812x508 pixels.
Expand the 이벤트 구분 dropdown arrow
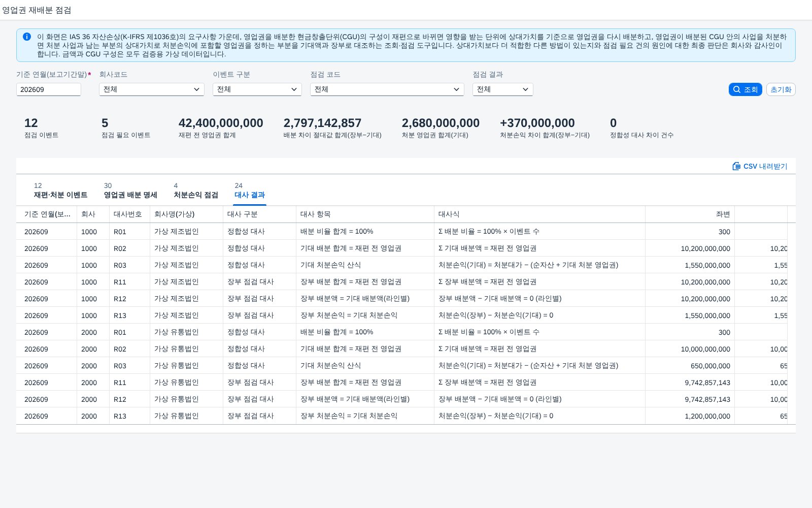pos(294,89)
